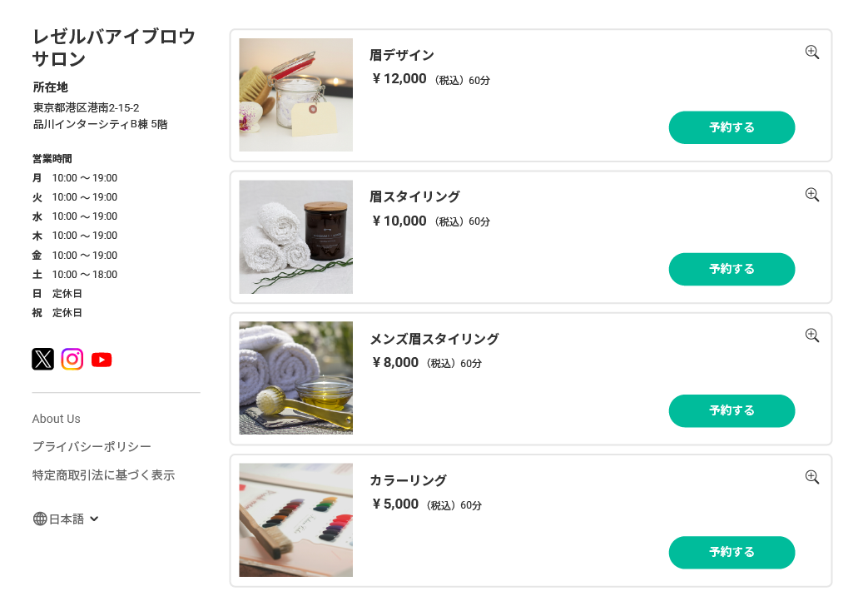Screen dimensions: 863x616
Task: Open the YouTube channel icon
Action: (102, 360)
